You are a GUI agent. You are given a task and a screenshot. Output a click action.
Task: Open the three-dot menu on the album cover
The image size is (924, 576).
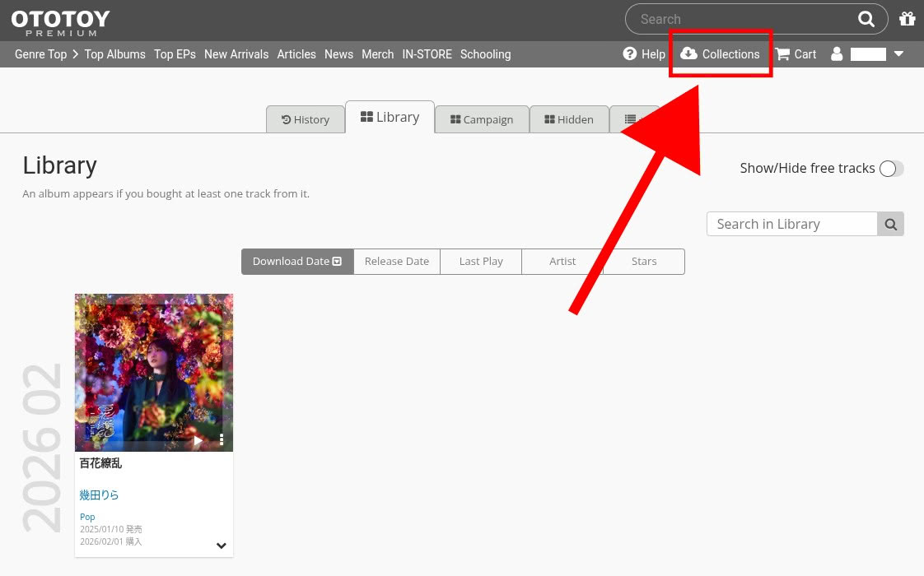point(222,440)
